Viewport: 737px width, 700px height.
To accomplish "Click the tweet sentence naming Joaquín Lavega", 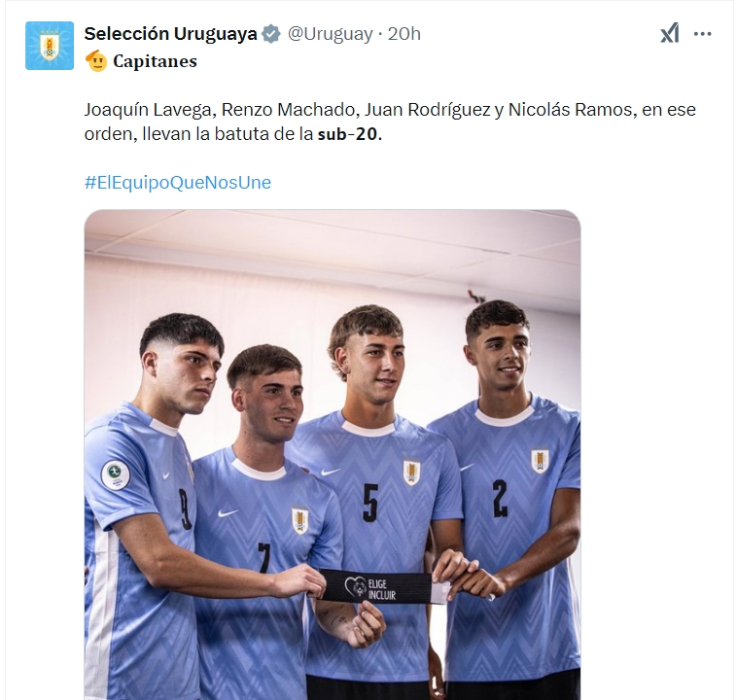I will 390,122.
